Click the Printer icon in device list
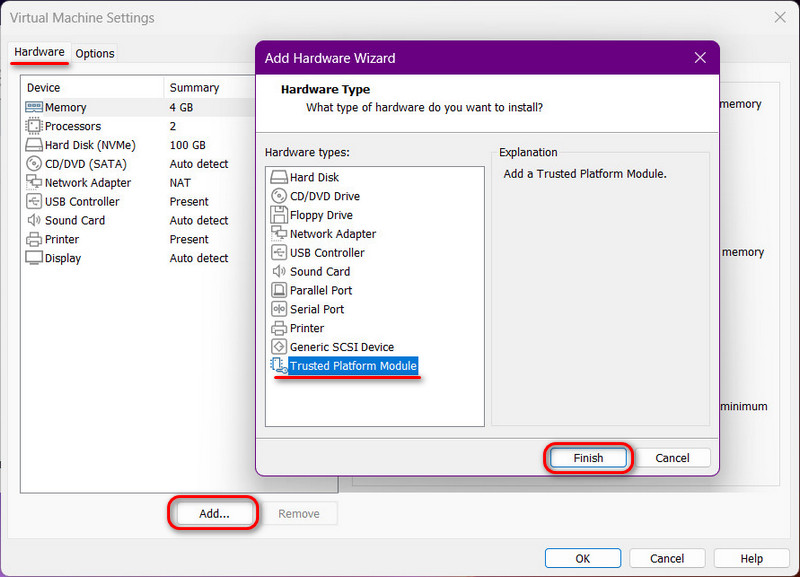This screenshot has height=577, width=800. coord(34,239)
